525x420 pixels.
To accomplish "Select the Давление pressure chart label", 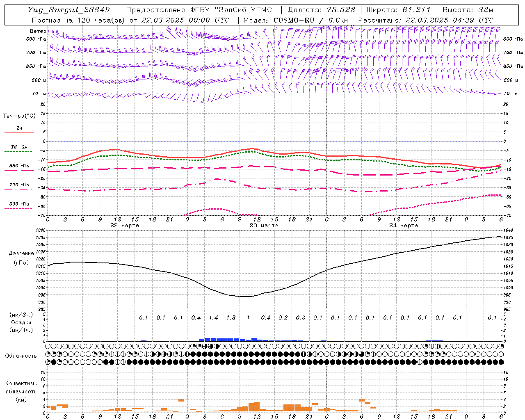I will coord(21,253).
